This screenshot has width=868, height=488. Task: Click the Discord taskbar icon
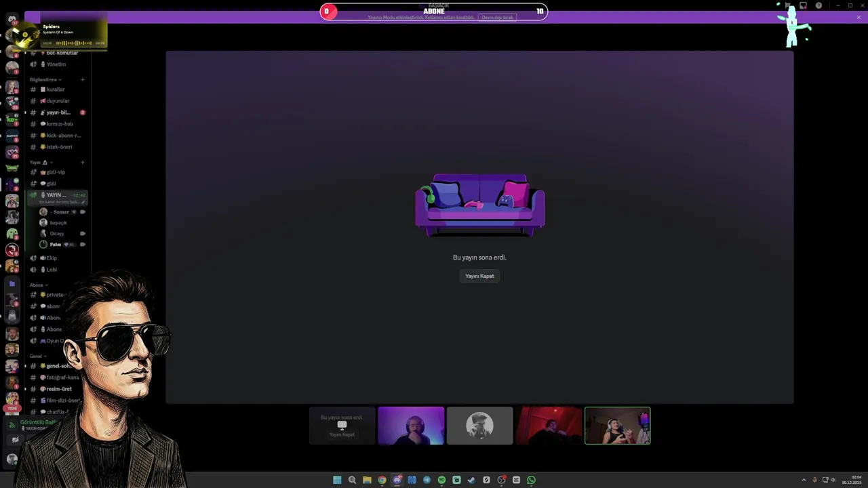[x=397, y=480]
